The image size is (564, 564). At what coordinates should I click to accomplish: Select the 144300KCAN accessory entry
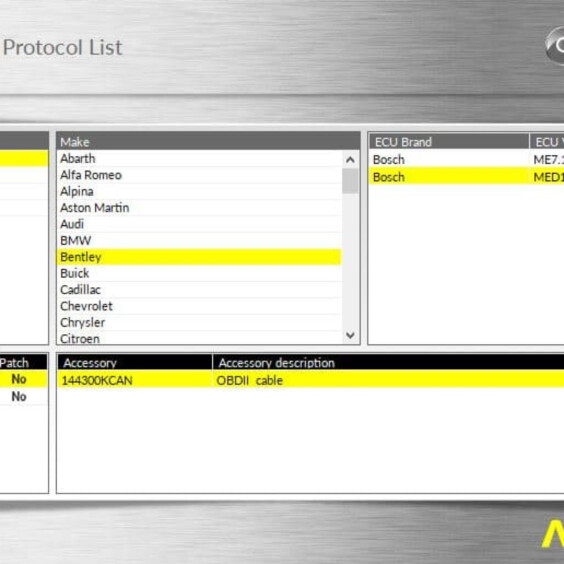click(135, 380)
